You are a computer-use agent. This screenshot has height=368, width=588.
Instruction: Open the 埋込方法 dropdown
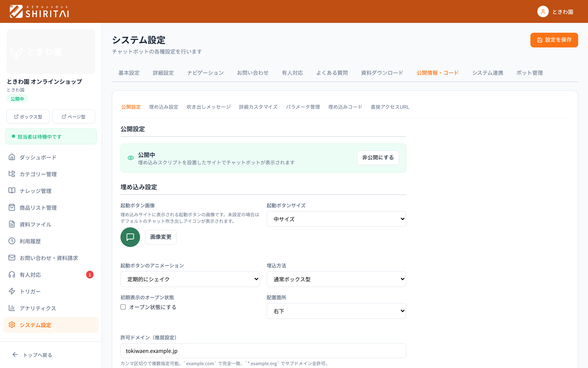click(x=336, y=279)
